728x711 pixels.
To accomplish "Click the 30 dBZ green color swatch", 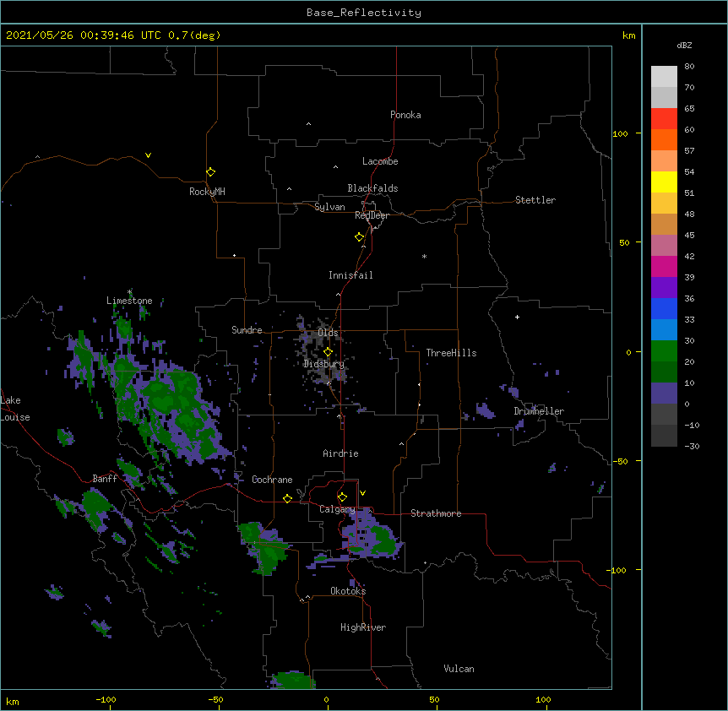I will tap(664, 351).
